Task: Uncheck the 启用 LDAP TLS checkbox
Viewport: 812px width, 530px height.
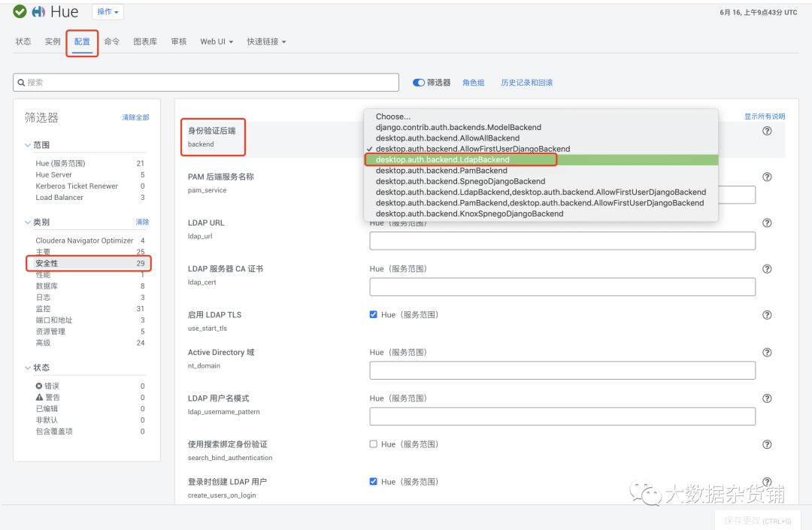Action: 374,315
